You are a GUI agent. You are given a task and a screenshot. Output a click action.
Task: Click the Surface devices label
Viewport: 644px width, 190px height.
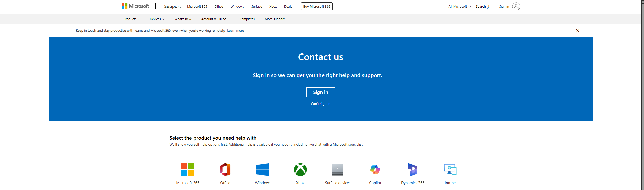338,183
